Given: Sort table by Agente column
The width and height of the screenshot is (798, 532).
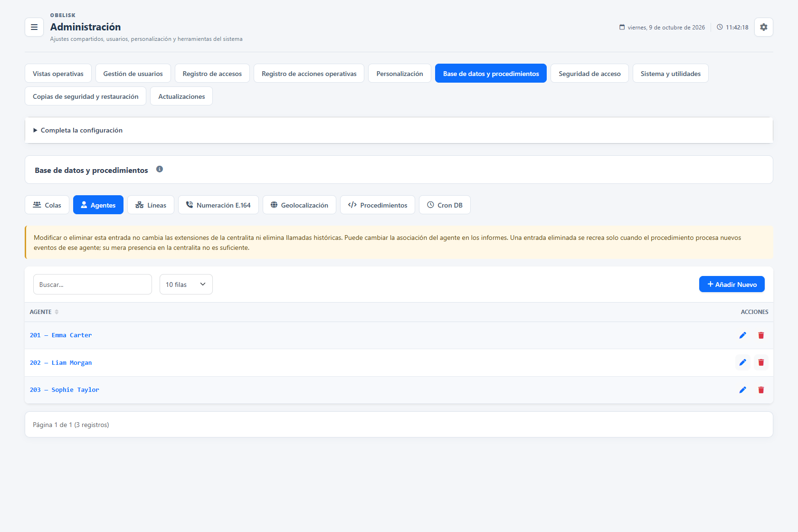Looking at the screenshot, I should click(x=44, y=312).
